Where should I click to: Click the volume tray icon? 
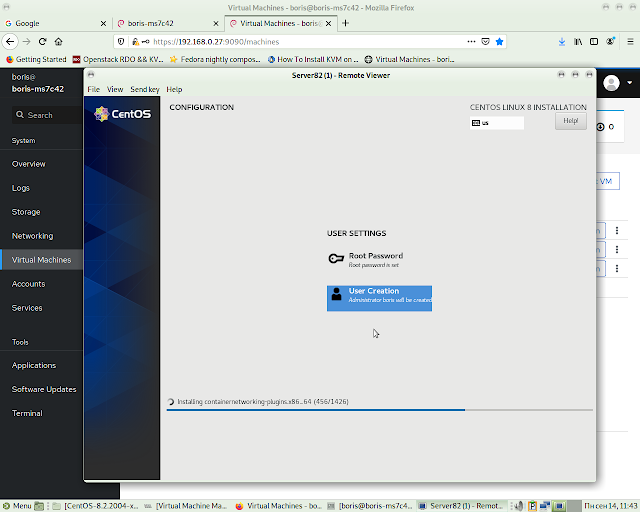pyautogui.click(x=518, y=506)
